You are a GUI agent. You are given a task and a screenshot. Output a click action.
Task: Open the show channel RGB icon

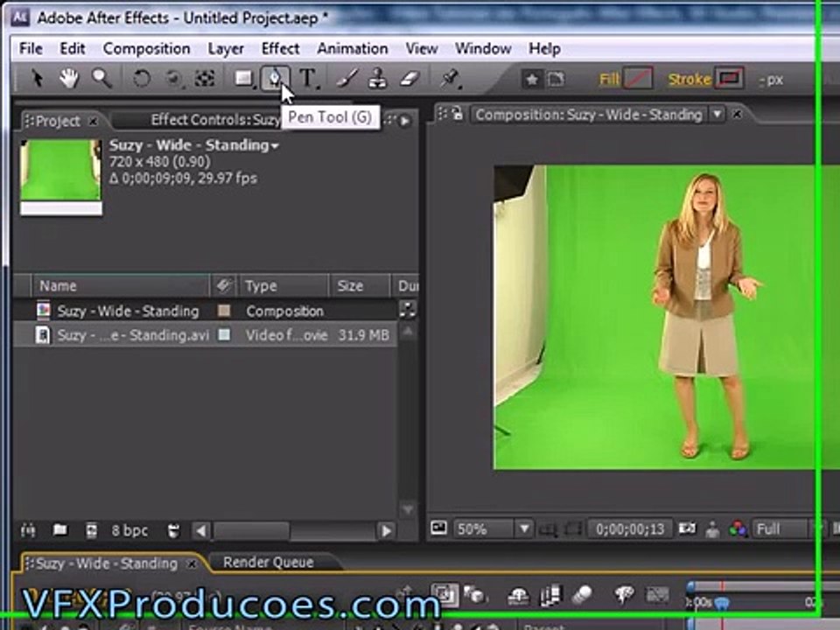click(738, 529)
